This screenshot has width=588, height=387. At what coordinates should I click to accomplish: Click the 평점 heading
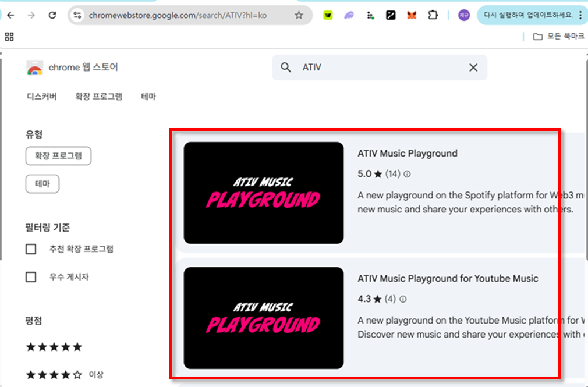tap(34, 321)
